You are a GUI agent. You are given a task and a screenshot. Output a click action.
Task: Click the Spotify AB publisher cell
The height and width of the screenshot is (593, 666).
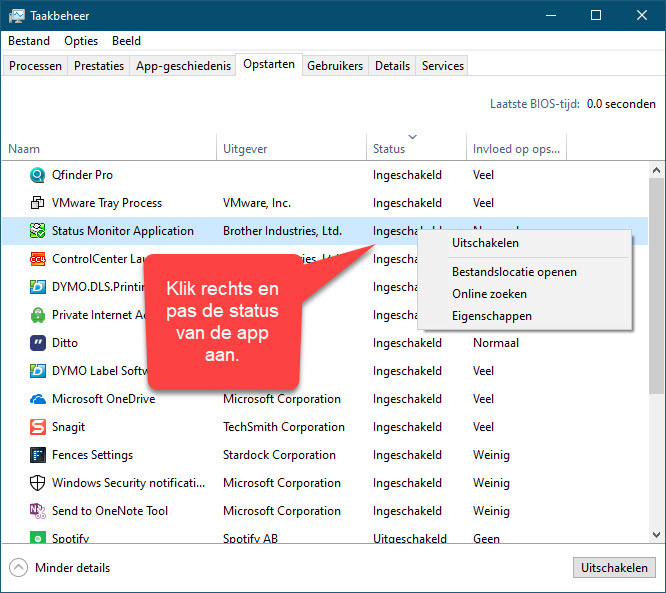click(x=250, y=538)
